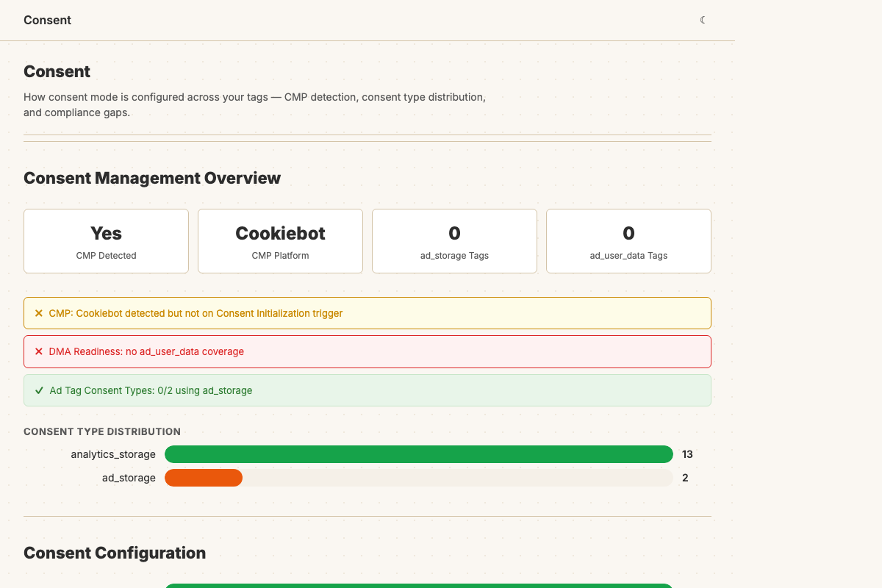Click the Cookiebot Consent Initialization warning banner

[x=367, y=313]
